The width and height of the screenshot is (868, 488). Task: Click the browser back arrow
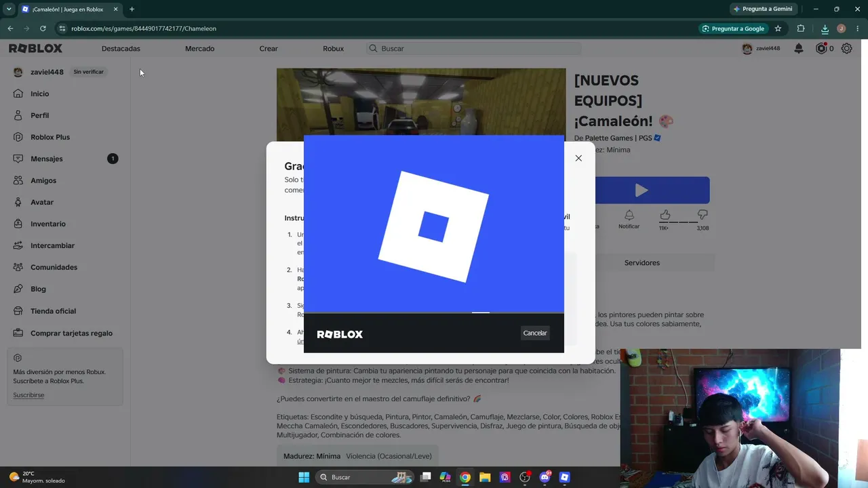point(10,28)
